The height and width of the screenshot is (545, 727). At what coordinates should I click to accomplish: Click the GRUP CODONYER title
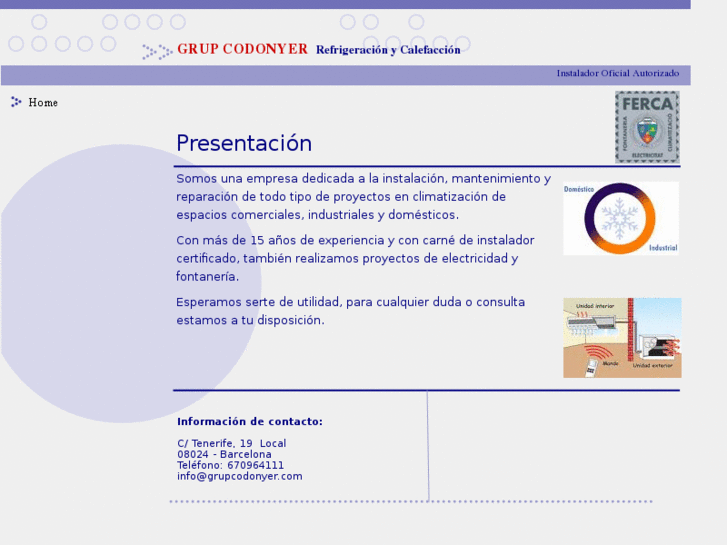click(x=242, y=49)
